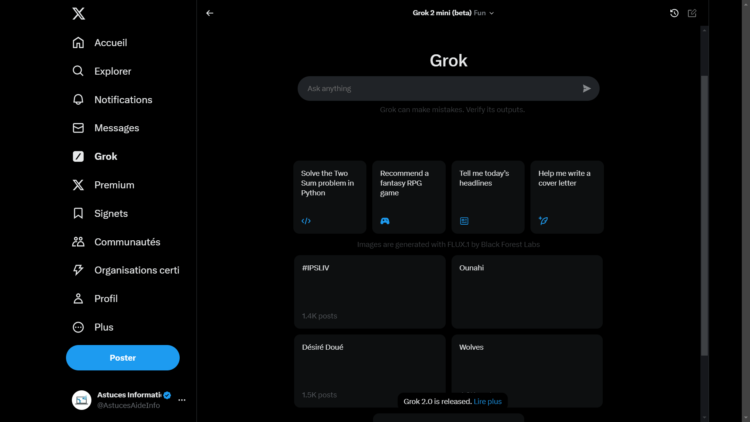Click the news icon on headlines card

[464, 221]
